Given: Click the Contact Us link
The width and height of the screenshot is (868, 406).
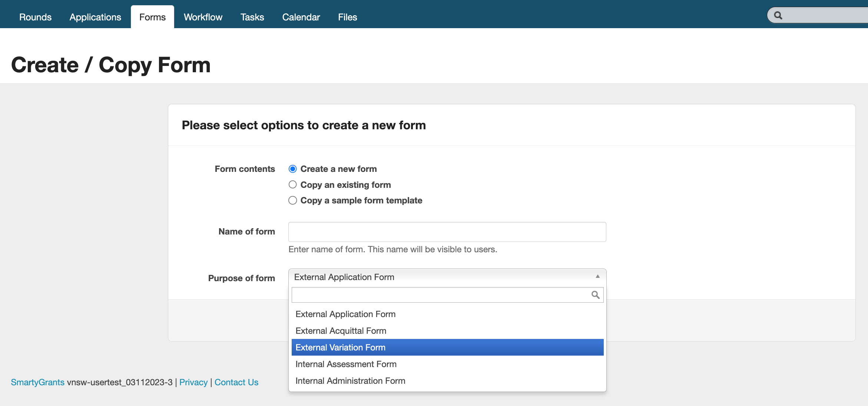Looking at the screenshot, I should (236, 382).
